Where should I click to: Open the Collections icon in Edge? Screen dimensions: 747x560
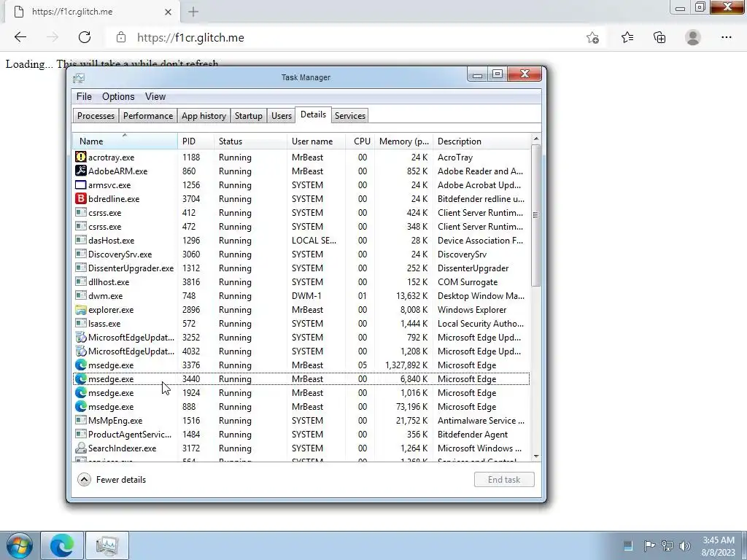coord(659,37)
